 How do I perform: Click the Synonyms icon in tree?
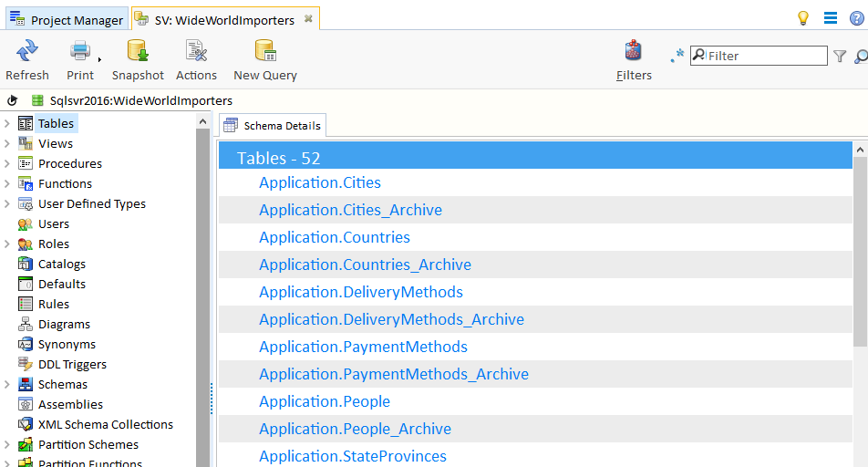click(x=25, y=344)
